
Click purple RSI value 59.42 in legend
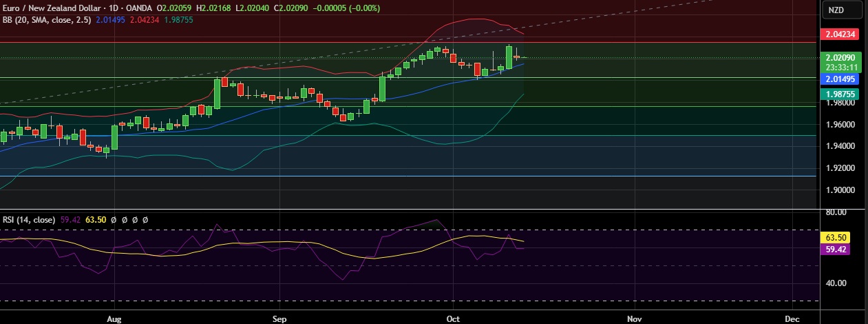71,219
